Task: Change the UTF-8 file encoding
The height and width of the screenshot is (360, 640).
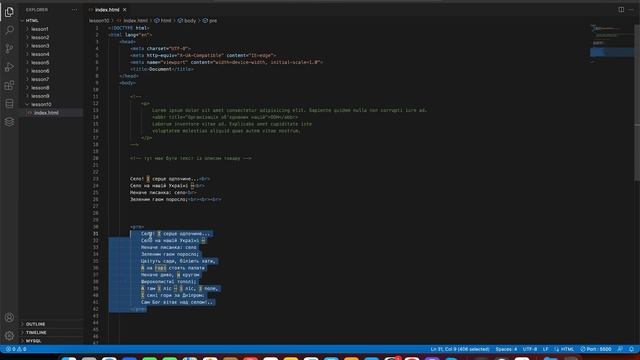Action: coord(530,349)
